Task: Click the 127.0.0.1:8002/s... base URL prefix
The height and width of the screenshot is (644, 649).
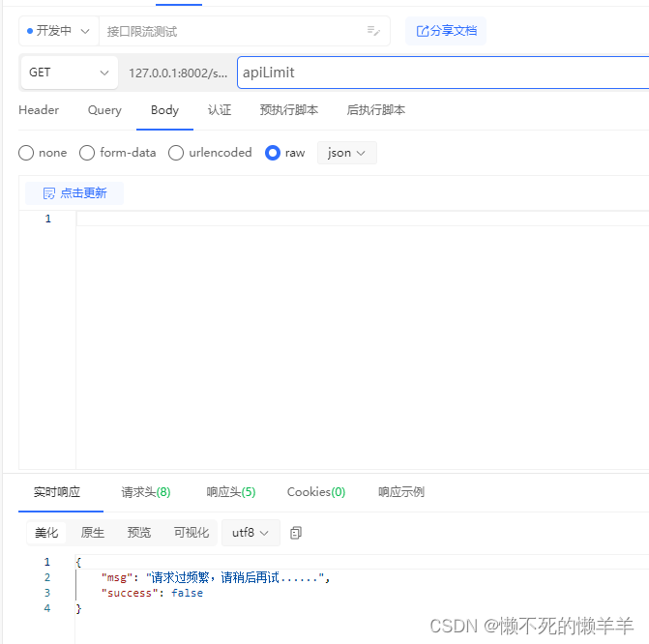Action: coord(178,73)
